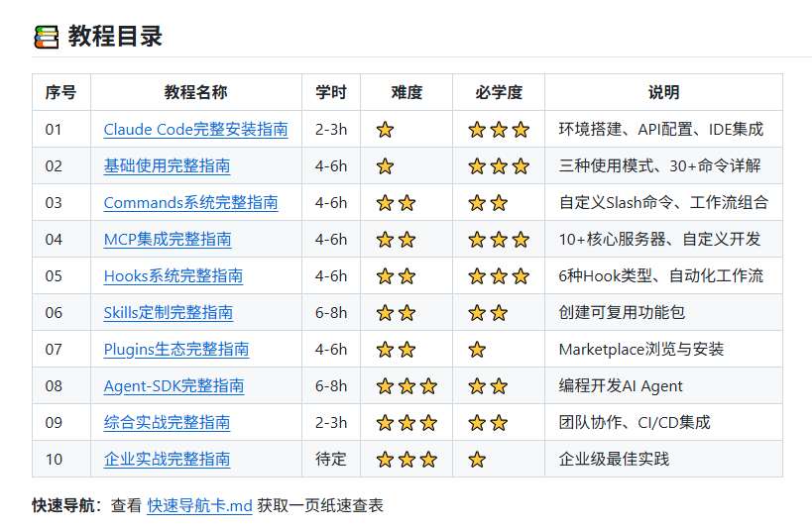
Task: Click the 说明 column header
Action: [663, 93]
